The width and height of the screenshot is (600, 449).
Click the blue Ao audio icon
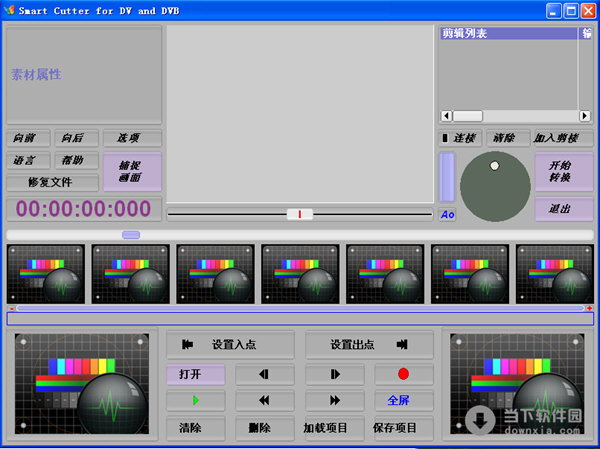pyautogui.click(x=447, y=214)
